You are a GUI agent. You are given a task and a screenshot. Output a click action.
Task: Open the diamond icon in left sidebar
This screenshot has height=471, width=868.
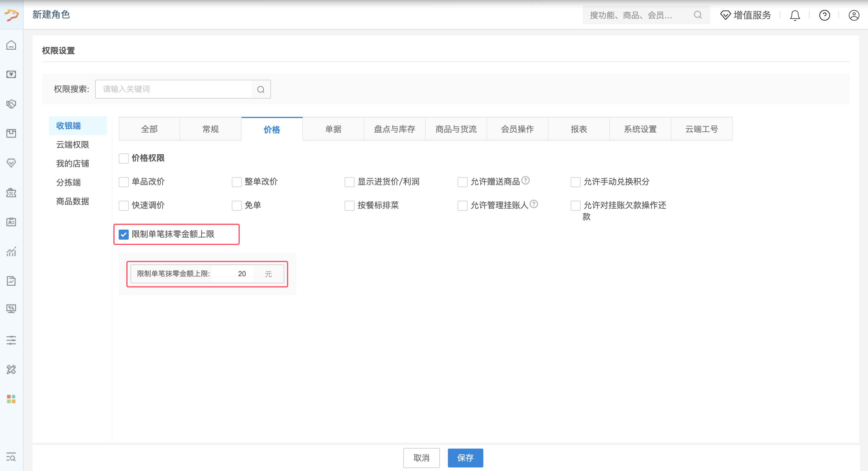pos(11,163)
